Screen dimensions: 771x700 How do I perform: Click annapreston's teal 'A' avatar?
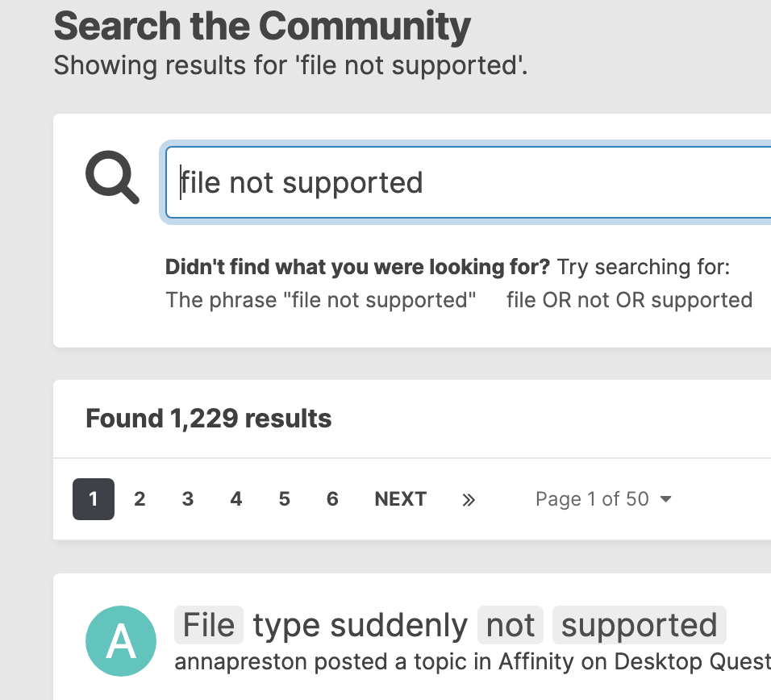(120, 642)
